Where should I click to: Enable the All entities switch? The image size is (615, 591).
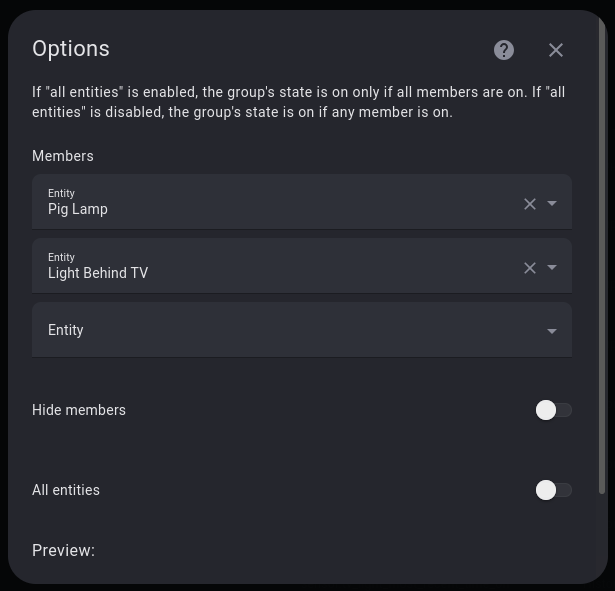point(553,490)
